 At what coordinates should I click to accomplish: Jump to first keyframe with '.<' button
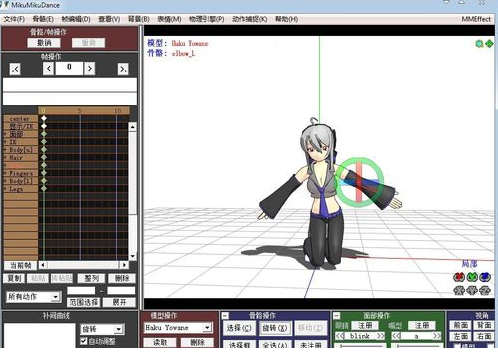(15, 69)
